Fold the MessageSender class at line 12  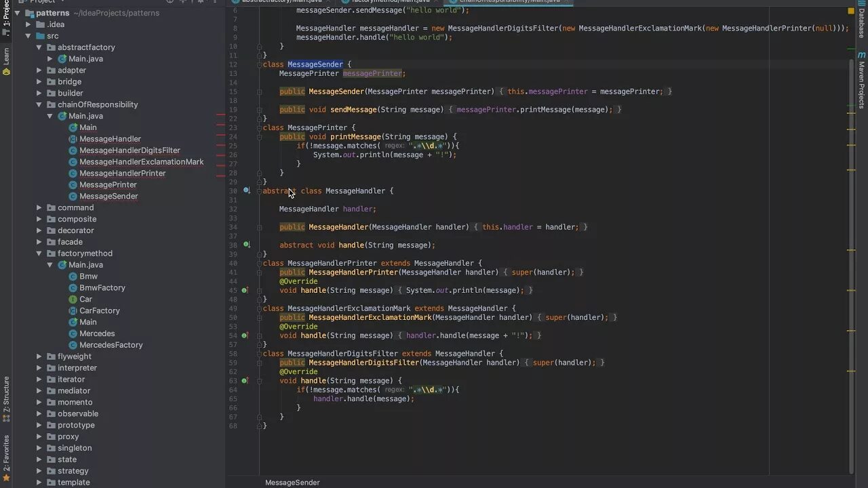point(259,64)
